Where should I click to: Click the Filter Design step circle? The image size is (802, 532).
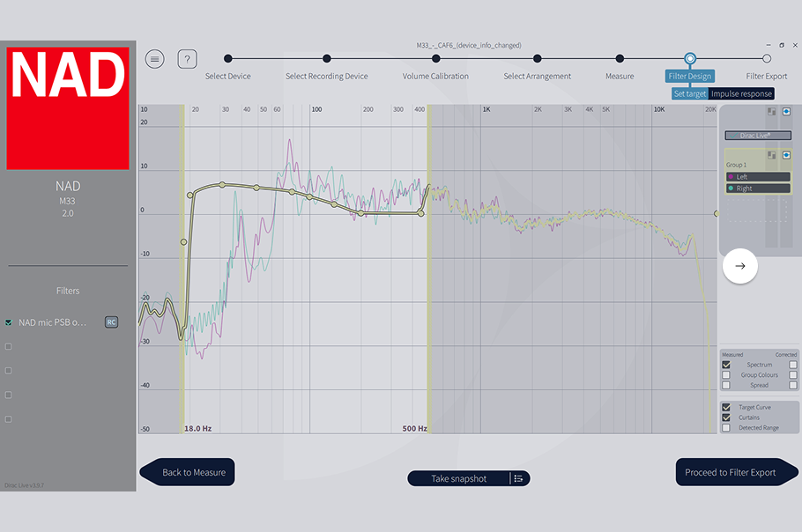tap(690, 58)
